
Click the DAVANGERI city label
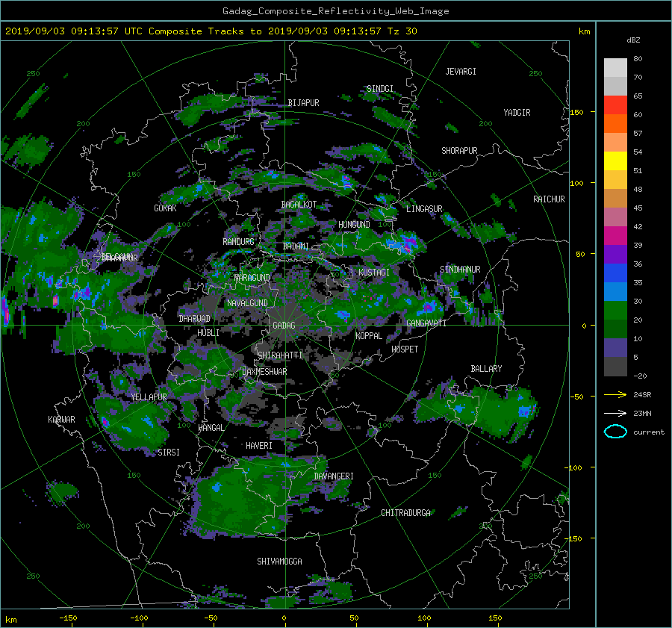[334, 476]
